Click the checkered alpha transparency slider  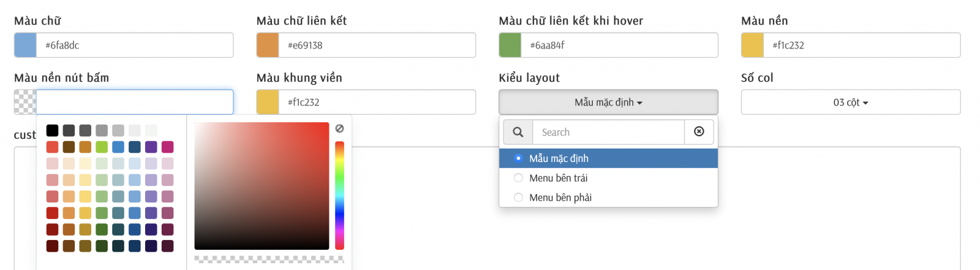(269, 260)
